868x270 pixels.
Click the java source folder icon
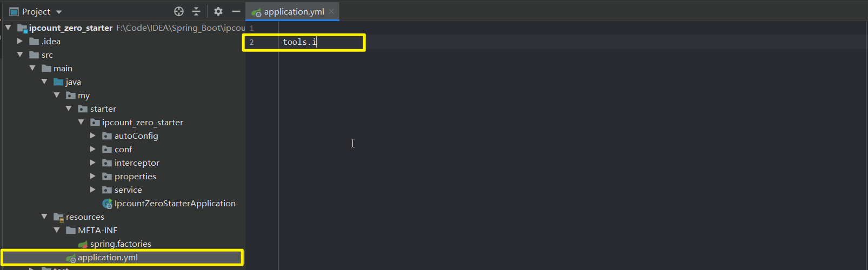(58, 82)
